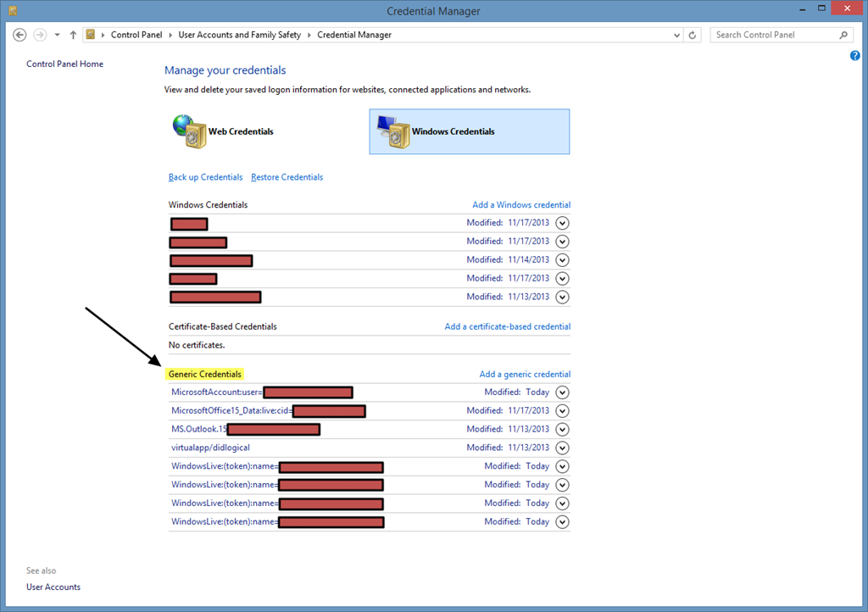Screen dimensions: 868x612
Task: Click the Refresh button in address bar
Action: tap(693, 35)
